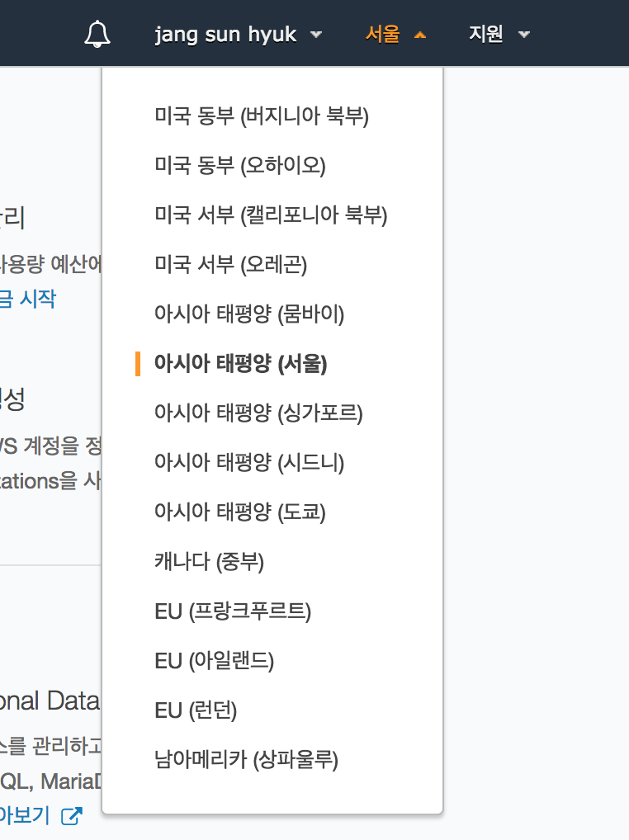Viewport: 629px width, 840px height.
Task: Open the jang sun hyuk account dropdown
Action: pos(238,35)
